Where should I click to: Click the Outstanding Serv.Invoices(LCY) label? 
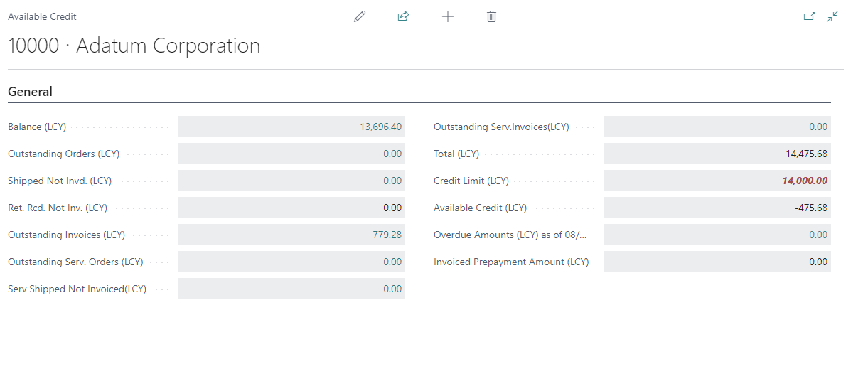(x=501, y=127)
